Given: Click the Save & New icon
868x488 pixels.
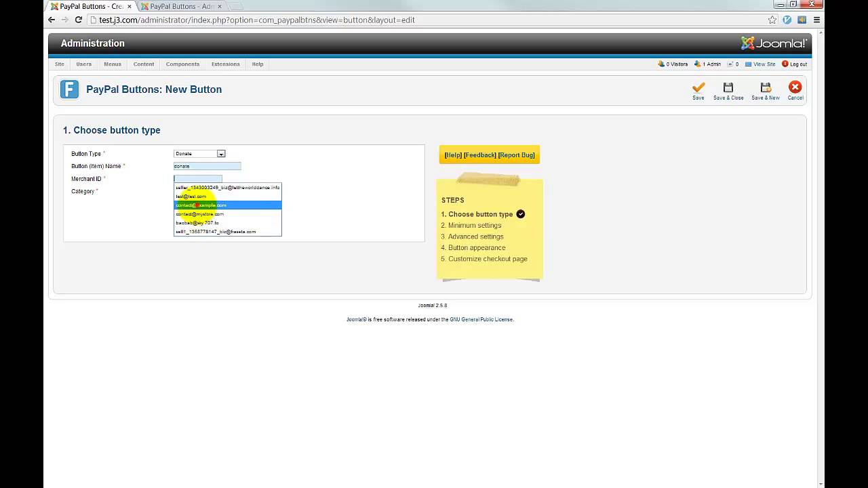Looking at the screenshot, I should tap(766, 87).
